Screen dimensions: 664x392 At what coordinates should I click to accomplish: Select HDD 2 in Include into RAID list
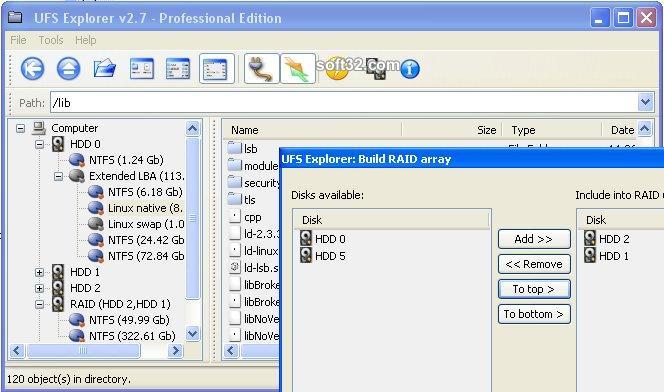point(606,239)
